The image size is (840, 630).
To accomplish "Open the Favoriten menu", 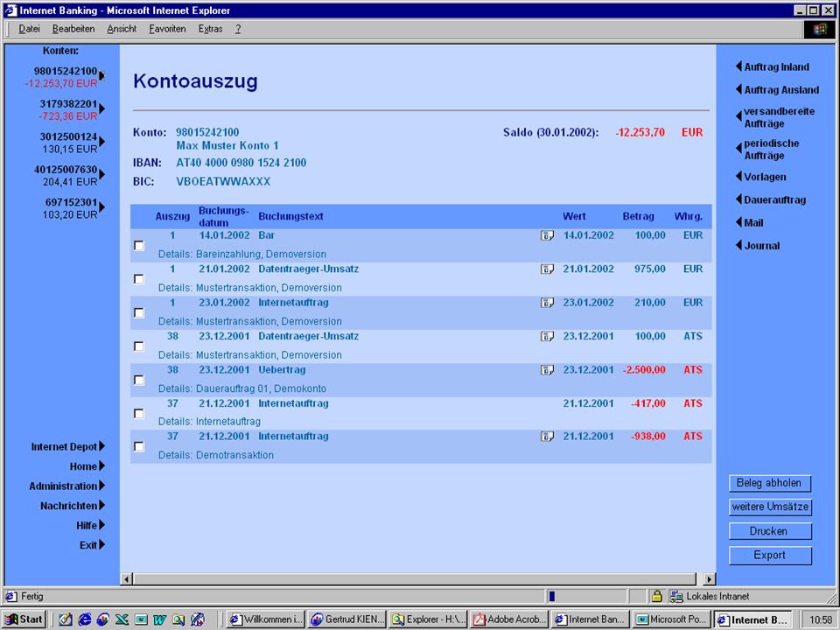I will coord(167,29).
